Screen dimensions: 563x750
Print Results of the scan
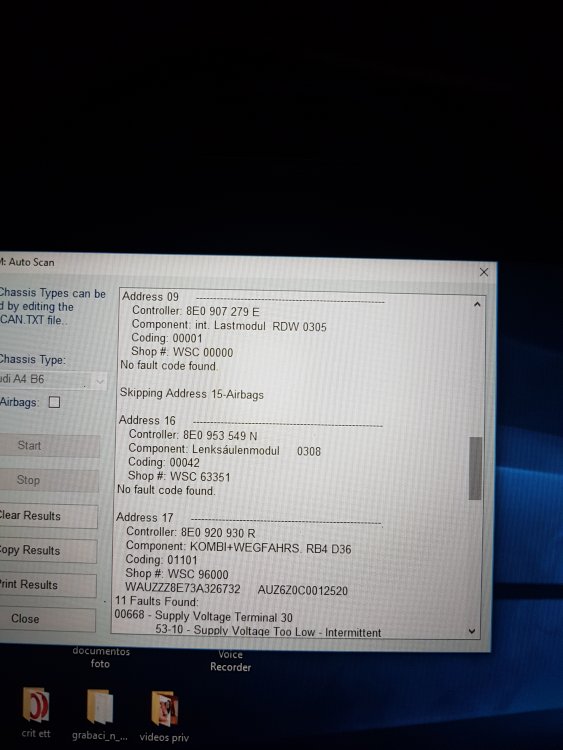(x=48, y=585)
